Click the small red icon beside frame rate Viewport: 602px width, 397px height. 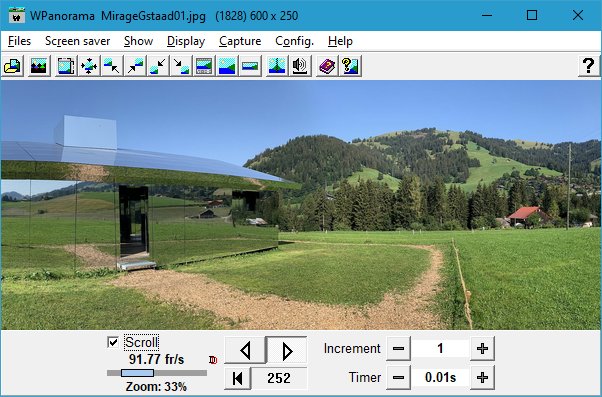point(213,360)
